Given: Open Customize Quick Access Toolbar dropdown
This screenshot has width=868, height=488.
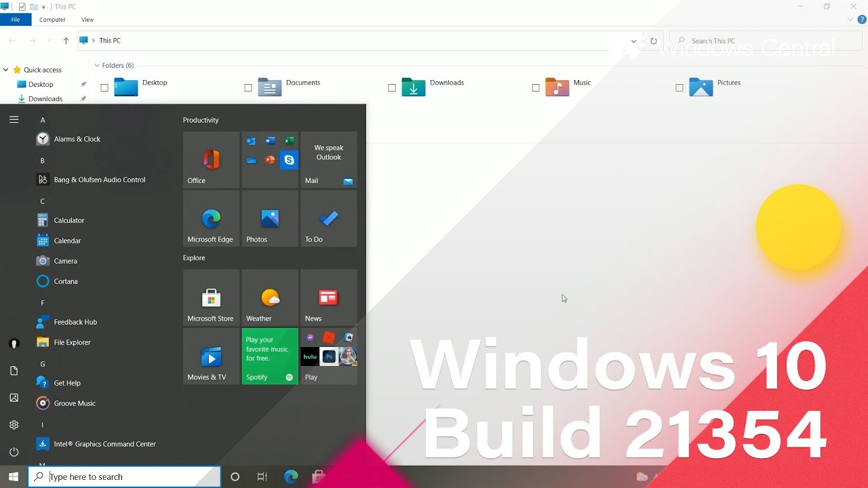Looking at the screenshot, I should coord(44,7).
